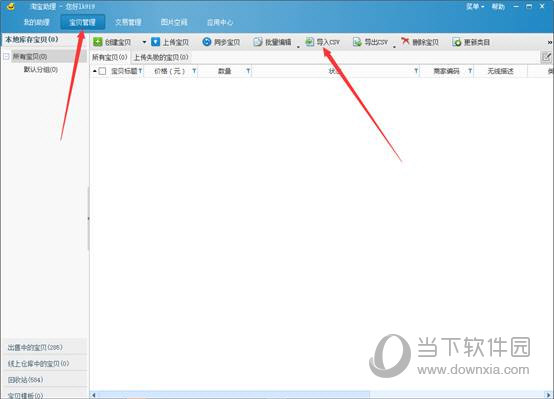Viewport: 554px width, 399px height.
Task: Click the 批量编辑 batch edit icon
Action: point(258,42)
